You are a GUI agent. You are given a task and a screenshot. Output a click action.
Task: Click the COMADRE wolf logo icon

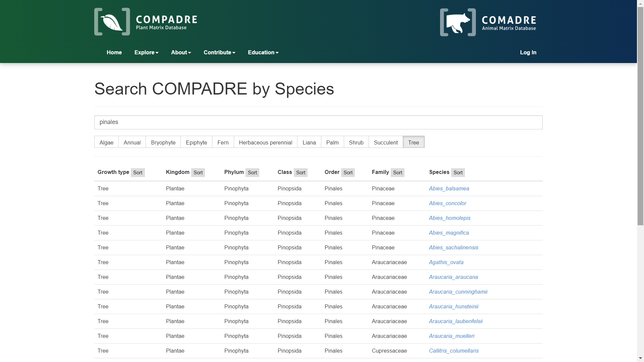[x=458, y=22]
